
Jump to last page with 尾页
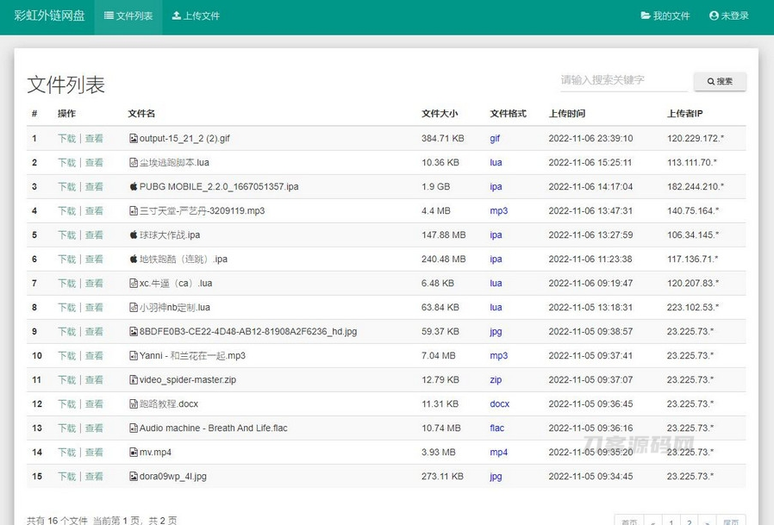(x=732, y=521)
